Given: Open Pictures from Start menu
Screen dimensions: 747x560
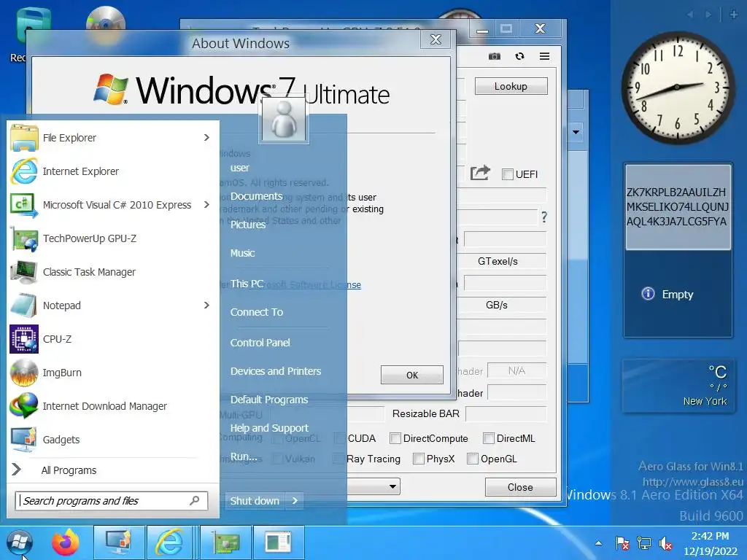Looking at the screenshot, I should point(248,225).
